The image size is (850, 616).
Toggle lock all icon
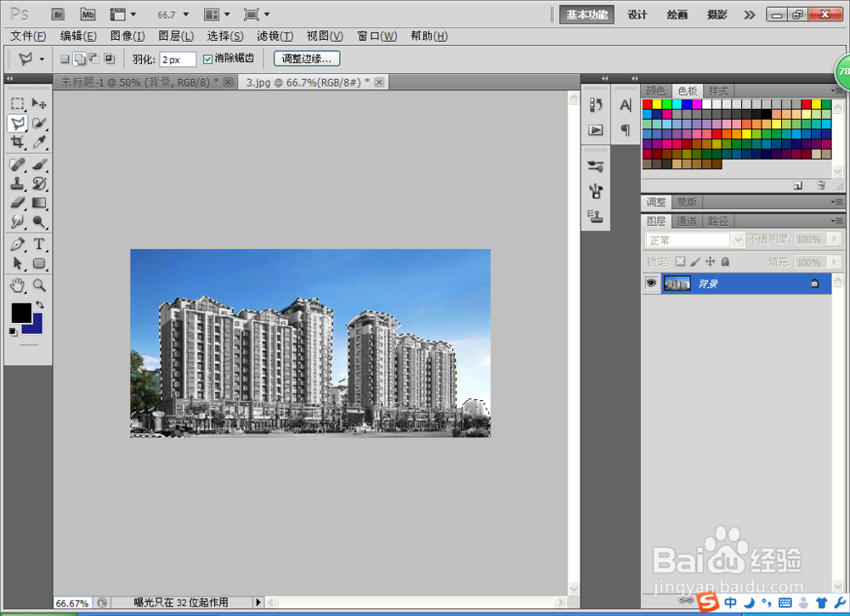[725, 262]
